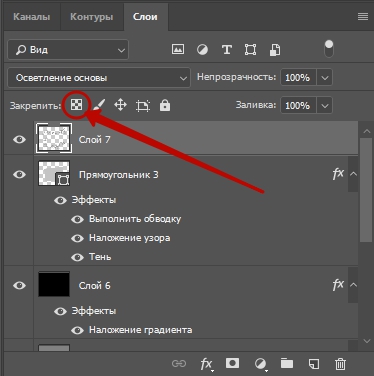Hide the Наложение узора effect
The width and height of the screenshot is (374, 376).
(77, 238)
